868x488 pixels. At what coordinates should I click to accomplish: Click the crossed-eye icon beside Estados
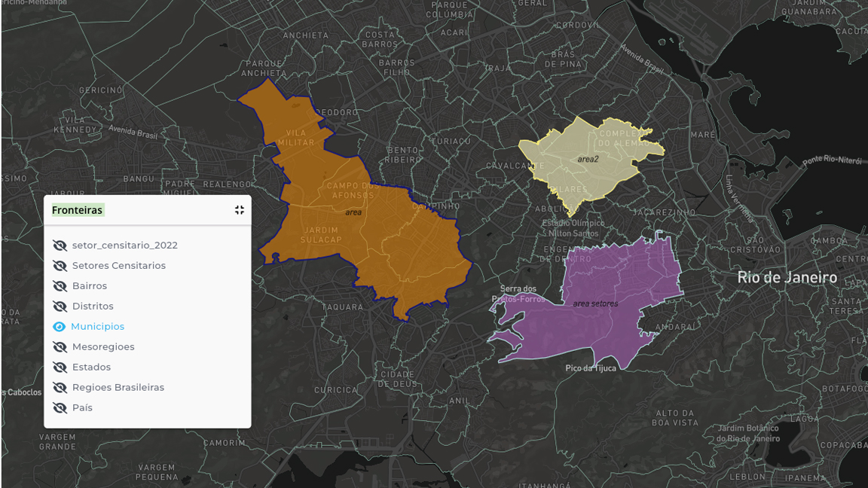click(60, 368)
